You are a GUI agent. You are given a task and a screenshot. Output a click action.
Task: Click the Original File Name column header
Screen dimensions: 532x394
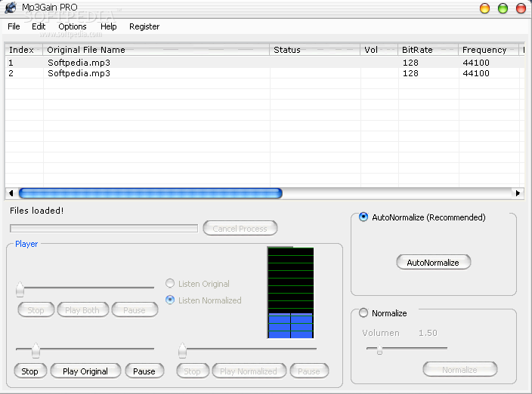tap(156, 50)
